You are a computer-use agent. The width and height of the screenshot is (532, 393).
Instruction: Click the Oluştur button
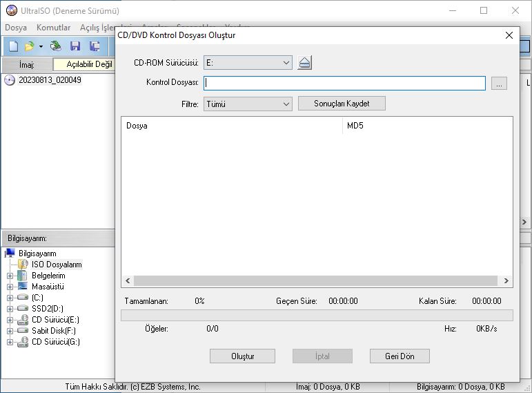coord(243,356)
